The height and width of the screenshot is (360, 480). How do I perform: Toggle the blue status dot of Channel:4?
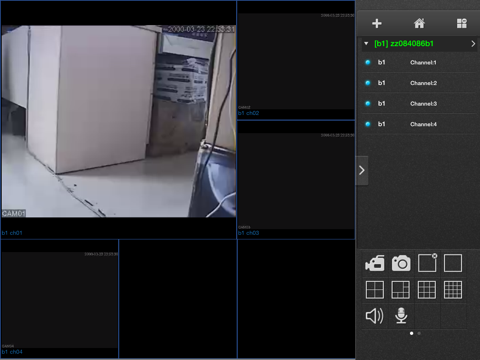(x=368, y=124)
